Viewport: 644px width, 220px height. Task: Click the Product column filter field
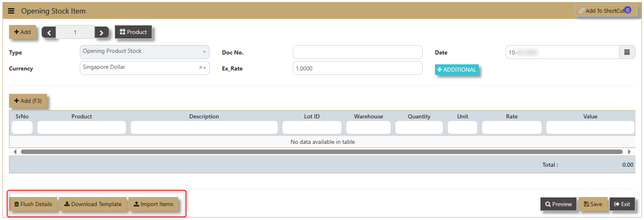(81, 127)
